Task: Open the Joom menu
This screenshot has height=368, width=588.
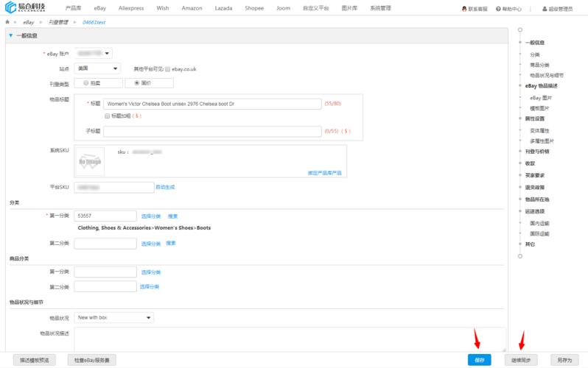Action: pos(283,8)
